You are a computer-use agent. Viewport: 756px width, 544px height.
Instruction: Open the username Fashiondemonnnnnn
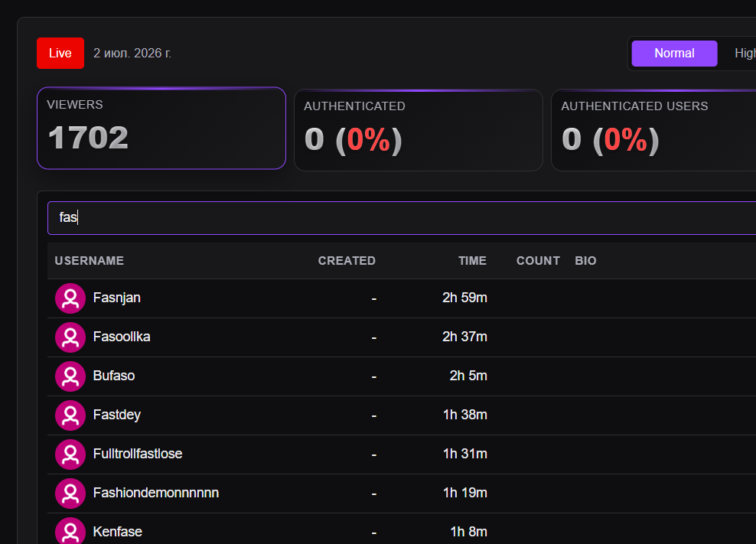[156, 493]
